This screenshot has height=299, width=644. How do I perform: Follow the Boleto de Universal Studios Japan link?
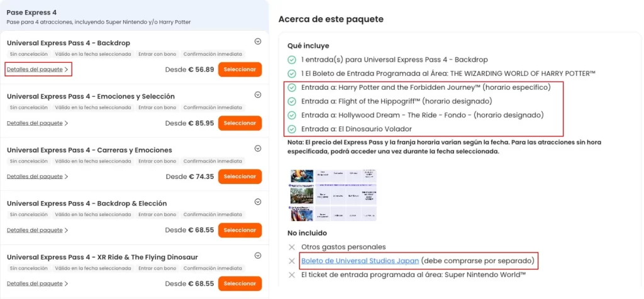coord(360,261)
